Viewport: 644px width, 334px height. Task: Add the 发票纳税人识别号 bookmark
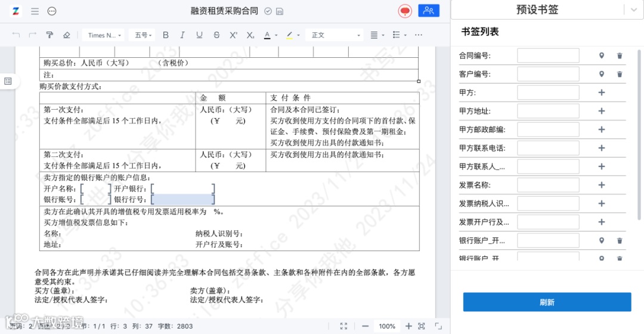601,204
